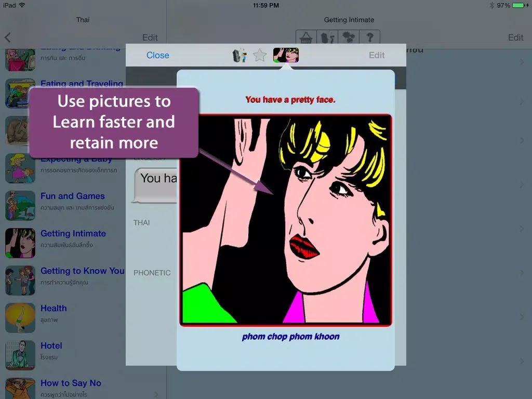Tap the small woman picture icon in header

pyautogui.click(x=286, y=55)
